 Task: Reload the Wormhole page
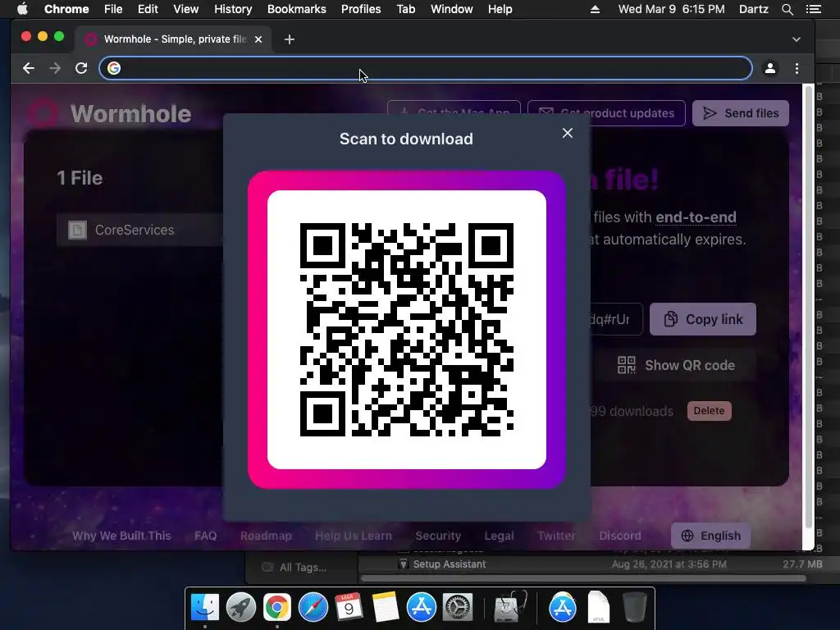81,68
